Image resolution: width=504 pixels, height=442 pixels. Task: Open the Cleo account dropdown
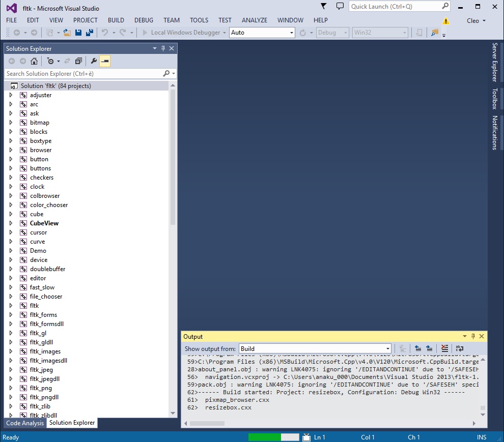(x=476, y=21)
